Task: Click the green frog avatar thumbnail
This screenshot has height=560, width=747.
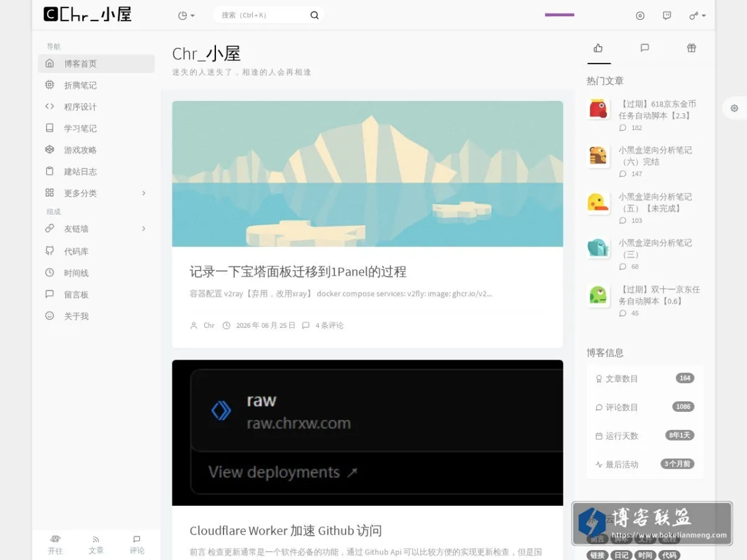Action: point(598,295)
